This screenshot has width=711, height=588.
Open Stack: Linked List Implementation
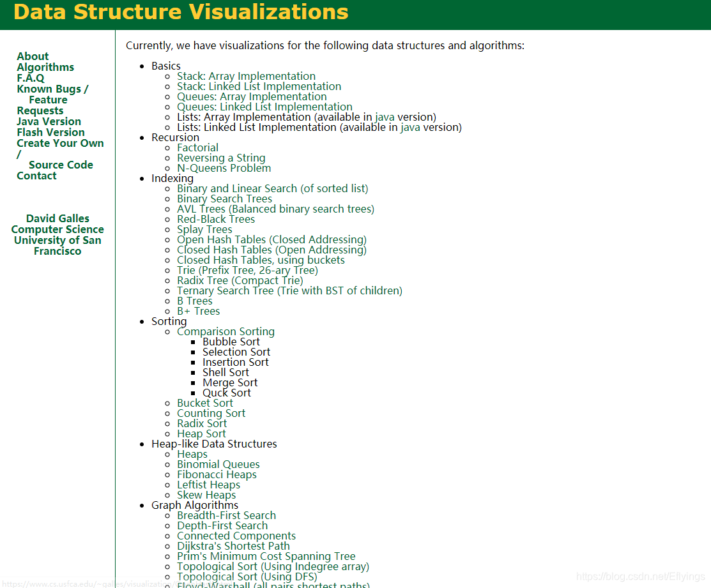coord(259,87)
